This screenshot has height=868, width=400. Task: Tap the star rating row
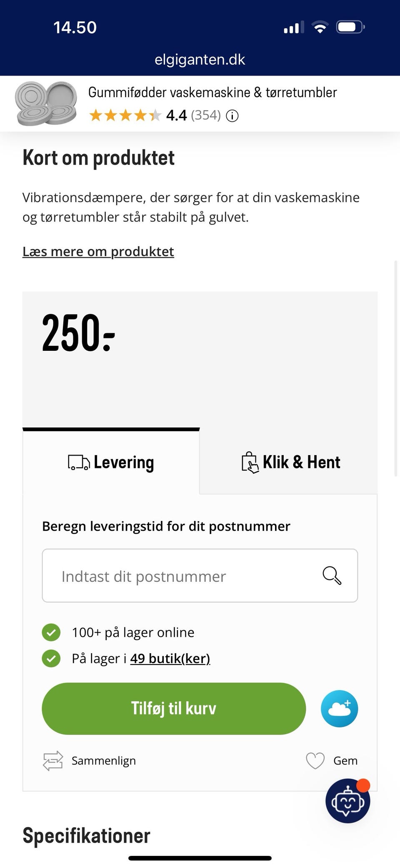click(125, 115)
